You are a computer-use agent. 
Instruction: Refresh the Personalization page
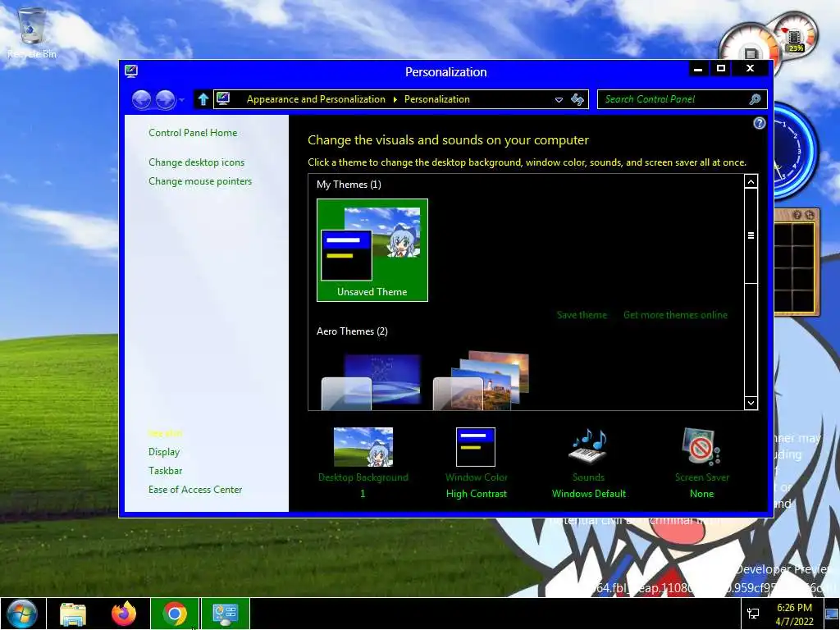[577, 99]
